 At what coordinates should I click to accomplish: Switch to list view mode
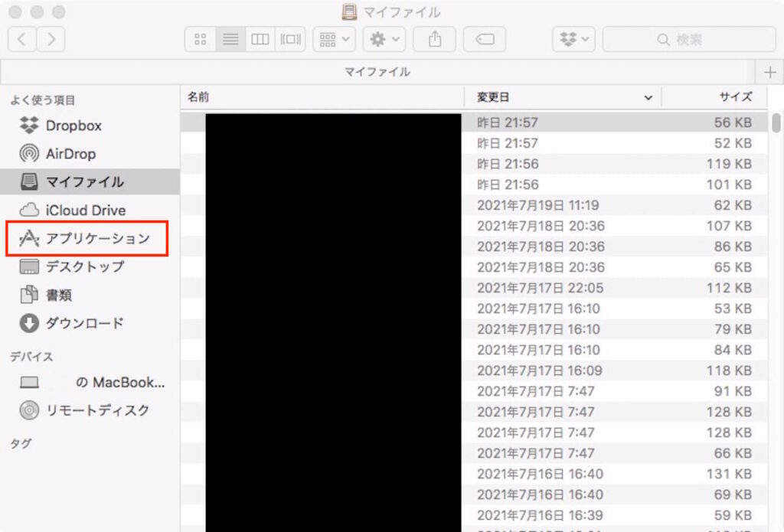coord(230,39)
